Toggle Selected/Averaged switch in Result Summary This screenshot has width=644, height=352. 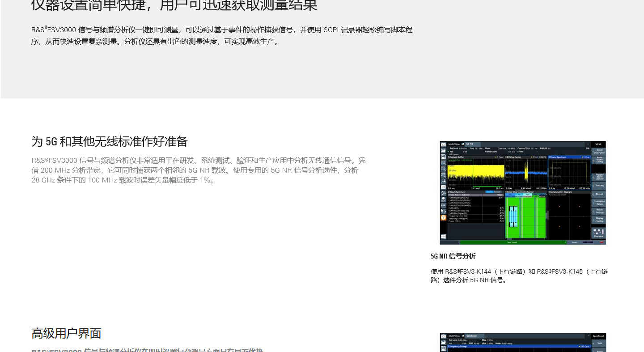coord(494,192)
